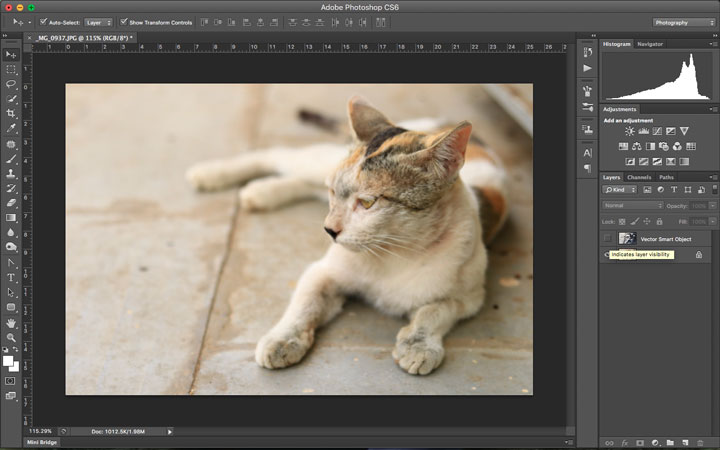Screen dimensions: 720x450
Task: Select the Move tool in toolbox
Action: [x=11, y=54]
